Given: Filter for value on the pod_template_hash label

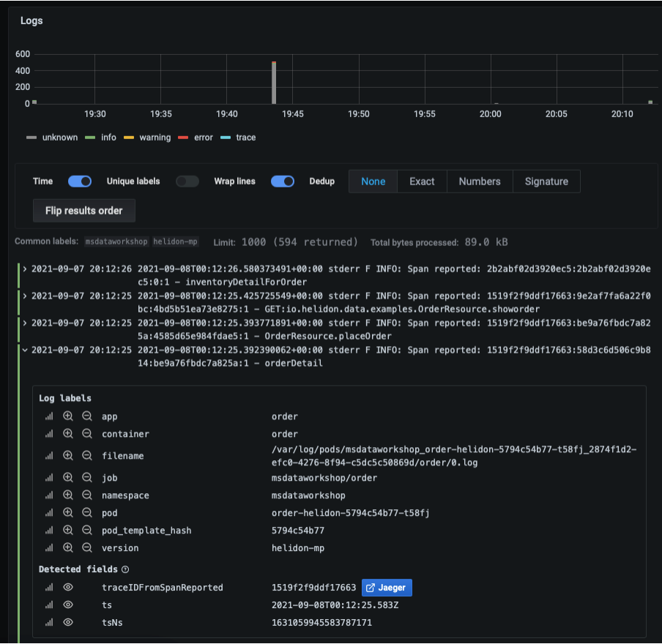Looking at the screenshot, I should click(x=68, y=531).
